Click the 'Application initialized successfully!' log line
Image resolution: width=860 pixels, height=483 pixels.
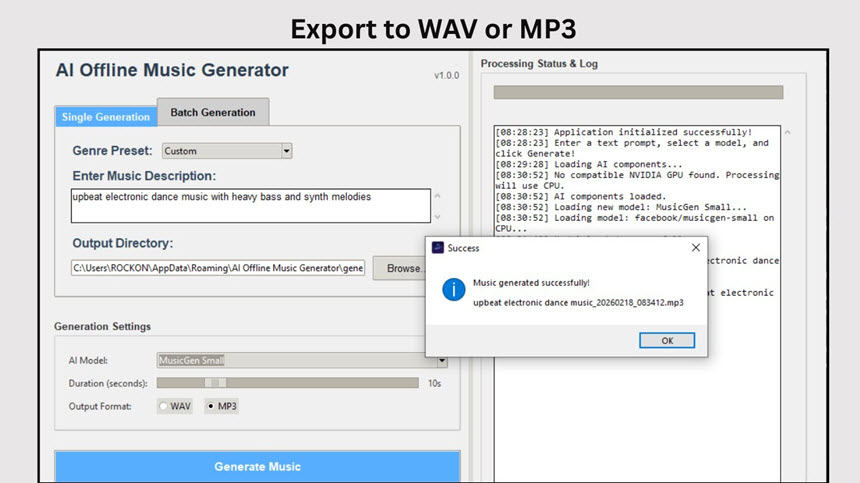(x=624, y=132)
